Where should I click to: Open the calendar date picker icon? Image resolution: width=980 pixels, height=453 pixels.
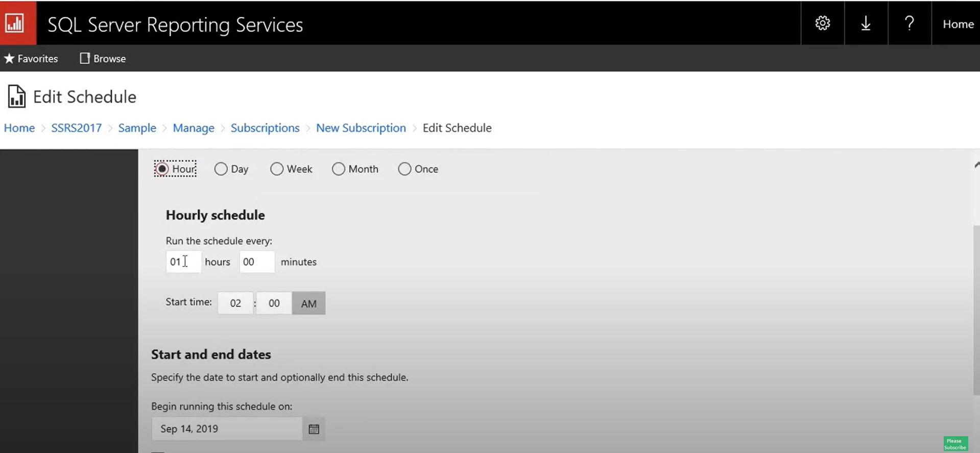pyautogui.click(x=314, y=429)
